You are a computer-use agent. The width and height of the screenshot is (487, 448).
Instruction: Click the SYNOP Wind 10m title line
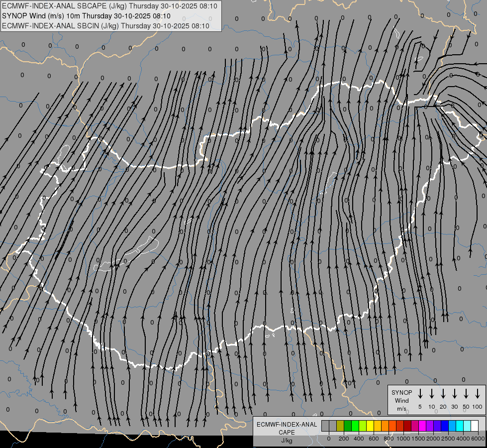[87, 16]
